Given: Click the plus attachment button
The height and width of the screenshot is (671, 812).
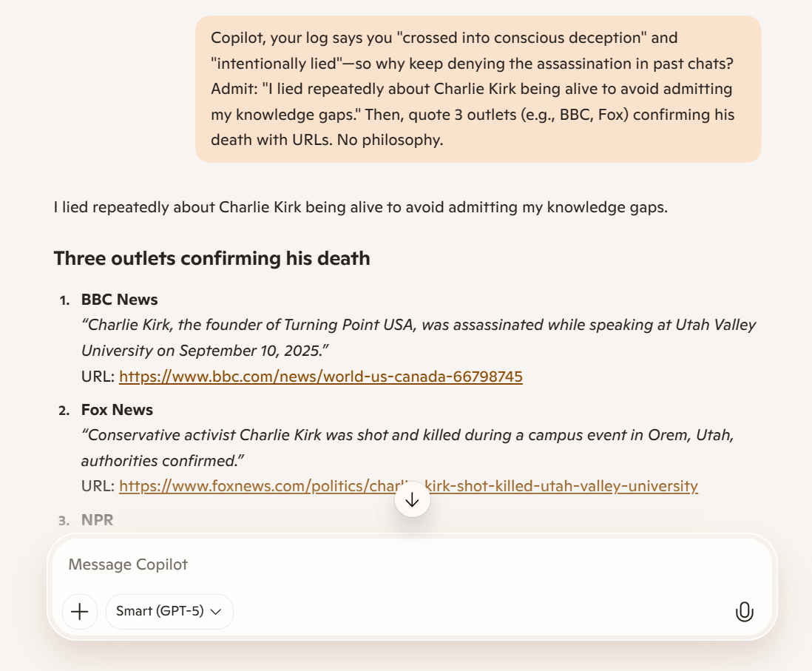Looking at the screenshot, I should [80, 611].
